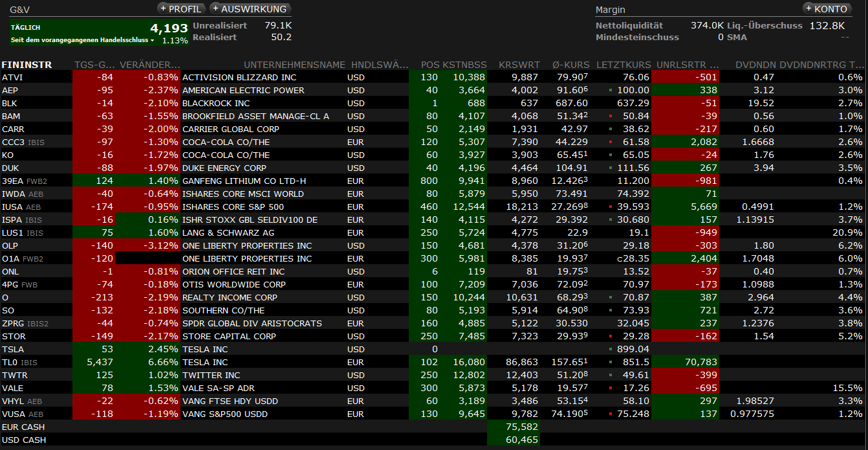Select the TWTR ticker symbol

tap(15, 375)
